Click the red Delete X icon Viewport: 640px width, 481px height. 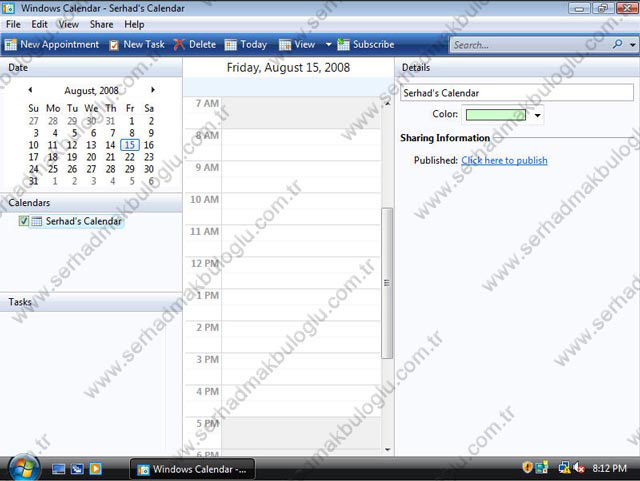point(179,45)
